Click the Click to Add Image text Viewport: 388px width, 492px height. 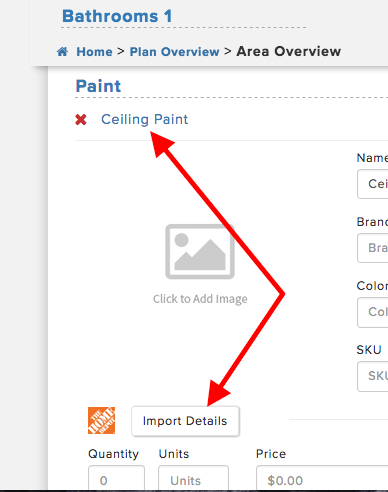pyautogui.click(x=200, y=299)
